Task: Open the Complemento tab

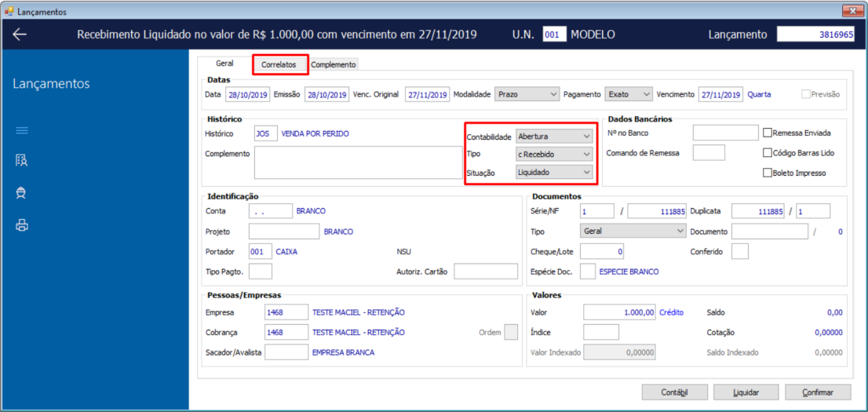Action: tap(334, 65)
